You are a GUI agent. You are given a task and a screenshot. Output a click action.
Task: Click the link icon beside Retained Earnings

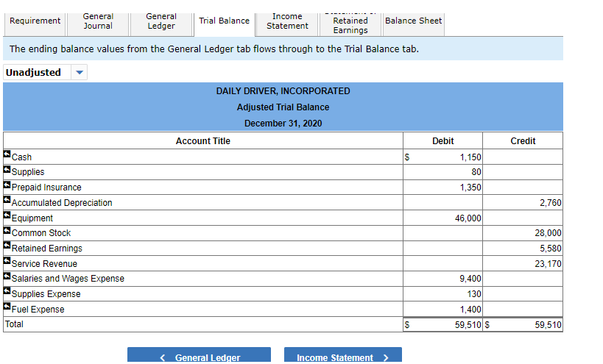pyautogui.click(x=7, y=245)
